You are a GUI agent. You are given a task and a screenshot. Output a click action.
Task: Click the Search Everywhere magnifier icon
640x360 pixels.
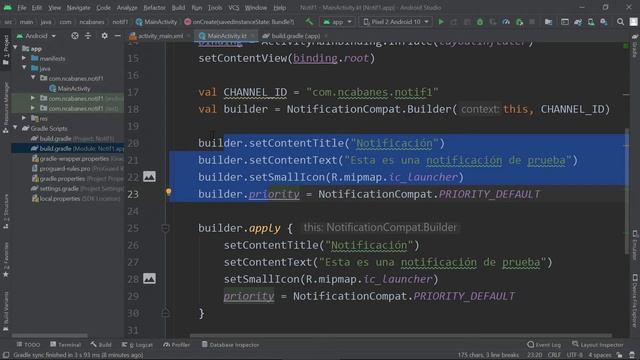point(620,22)
